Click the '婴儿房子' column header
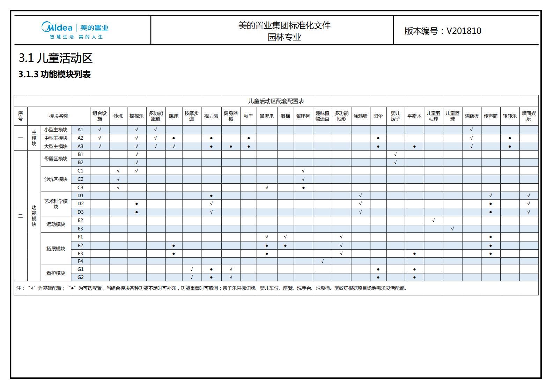This screenshot has width=554, height=392. (x=396, y=116)
